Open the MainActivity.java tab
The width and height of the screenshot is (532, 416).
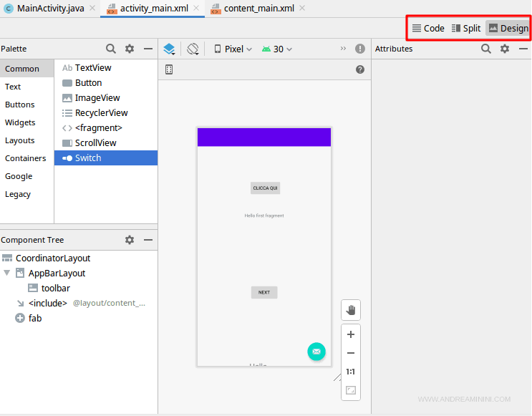(44, 9)
